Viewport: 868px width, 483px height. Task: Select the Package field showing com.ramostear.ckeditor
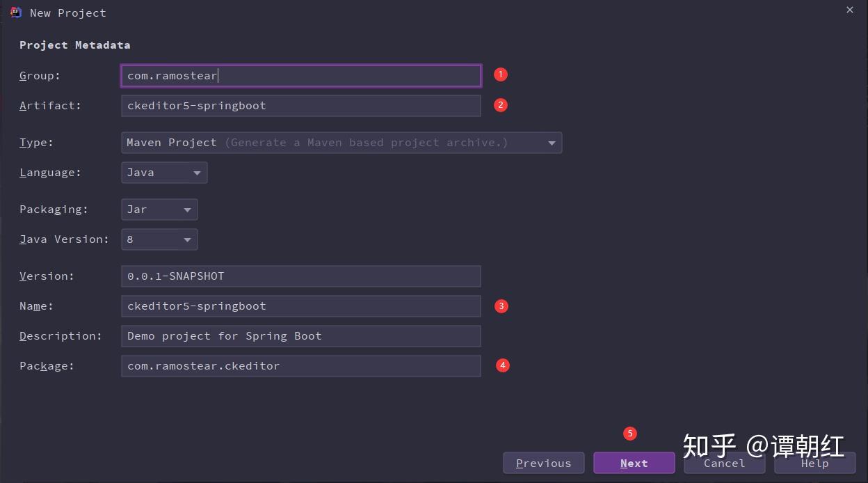(x=300, y=365)
